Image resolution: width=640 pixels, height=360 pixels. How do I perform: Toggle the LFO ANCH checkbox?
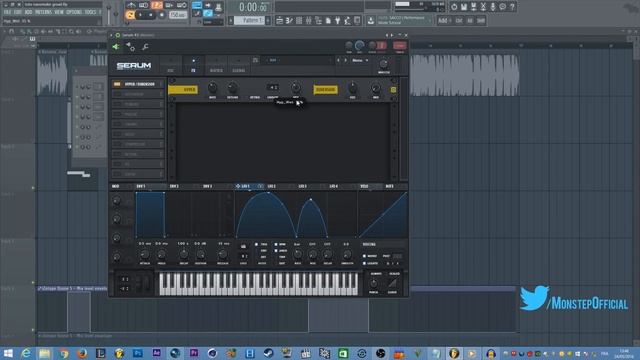pos(276,251)
